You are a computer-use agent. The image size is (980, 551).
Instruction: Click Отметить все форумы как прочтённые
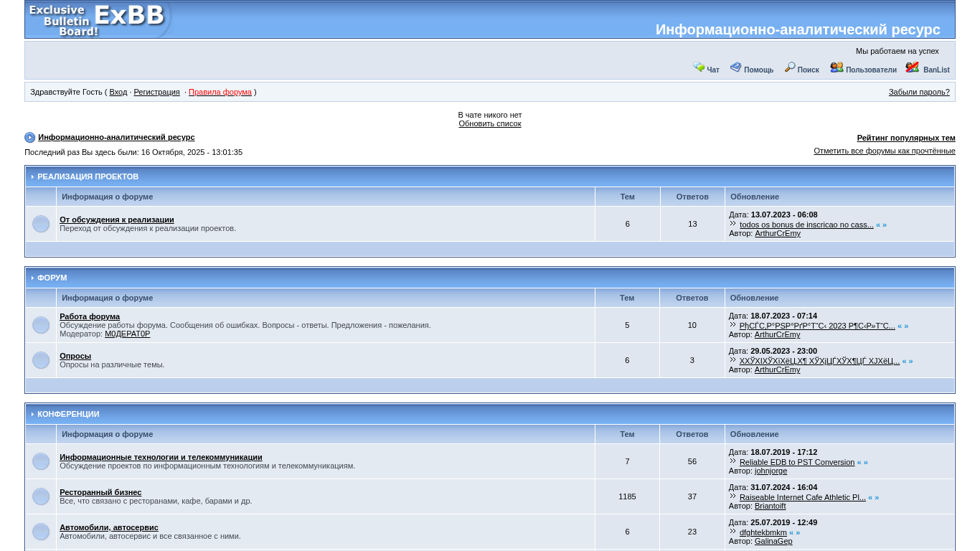click(x=885, y=151)
